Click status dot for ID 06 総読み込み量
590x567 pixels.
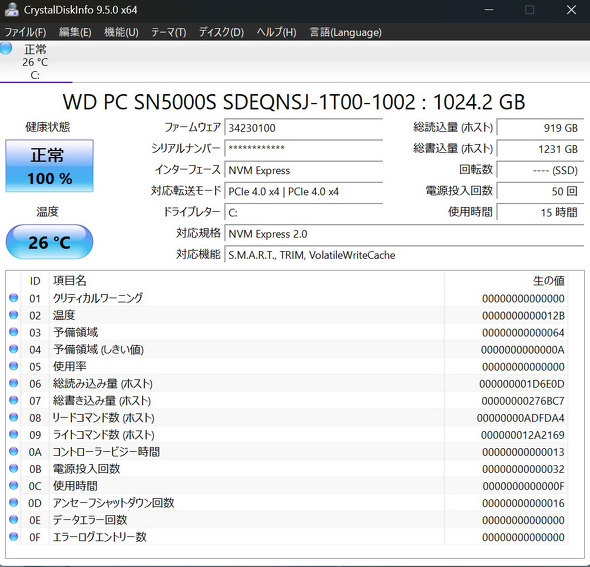(x=14, y=383)
